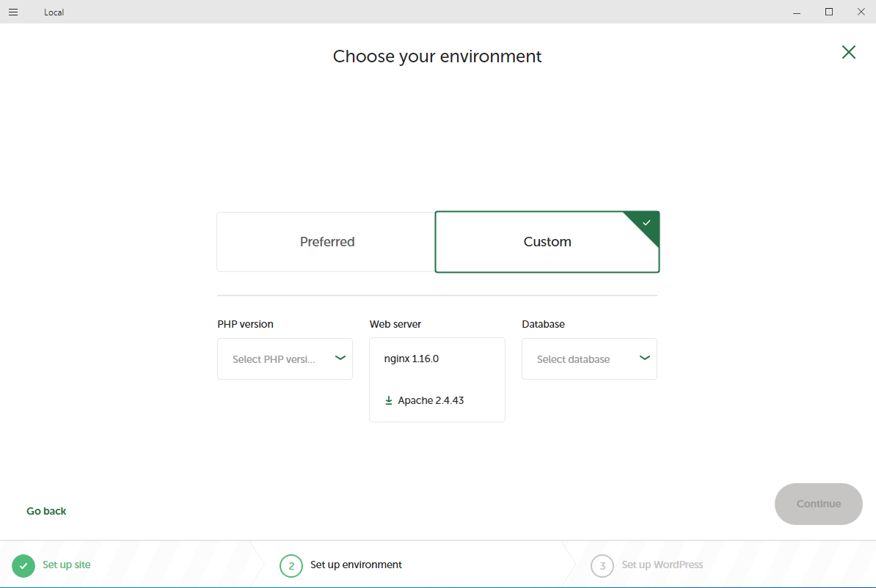This screenshot has height=588, width=876.
Task: Click the step 2 circle icon
Action: point(291,566)
